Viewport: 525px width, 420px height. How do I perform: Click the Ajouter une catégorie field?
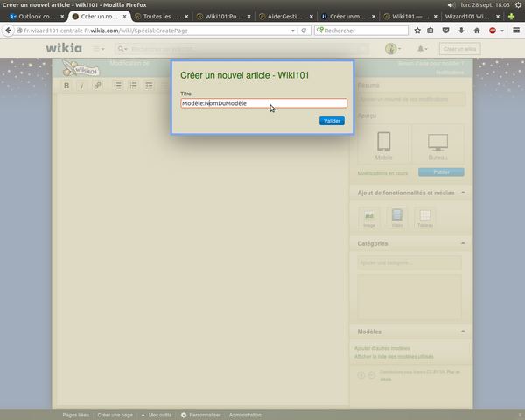[409, 262]
